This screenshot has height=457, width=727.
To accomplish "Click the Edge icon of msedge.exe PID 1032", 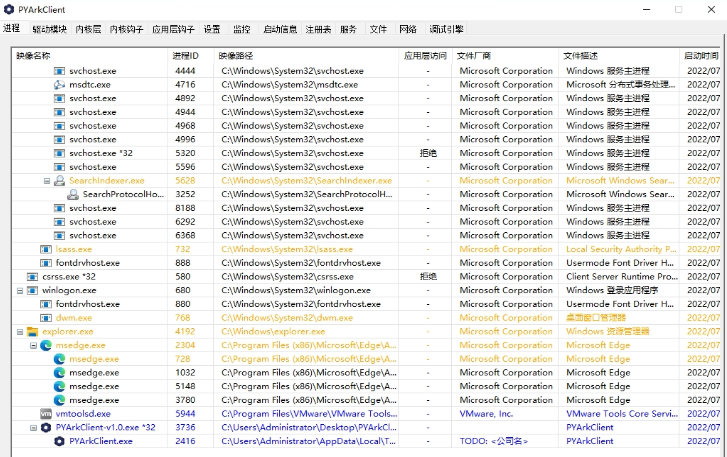I will coord(59,373).
